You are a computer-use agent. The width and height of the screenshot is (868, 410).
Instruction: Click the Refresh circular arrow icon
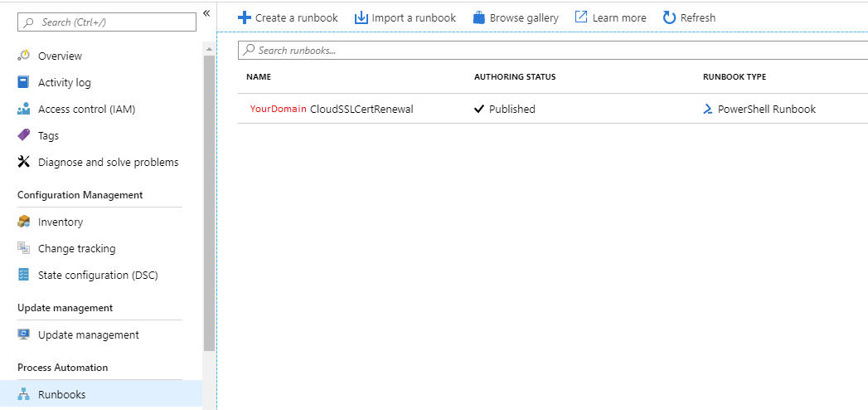point(669,17)
